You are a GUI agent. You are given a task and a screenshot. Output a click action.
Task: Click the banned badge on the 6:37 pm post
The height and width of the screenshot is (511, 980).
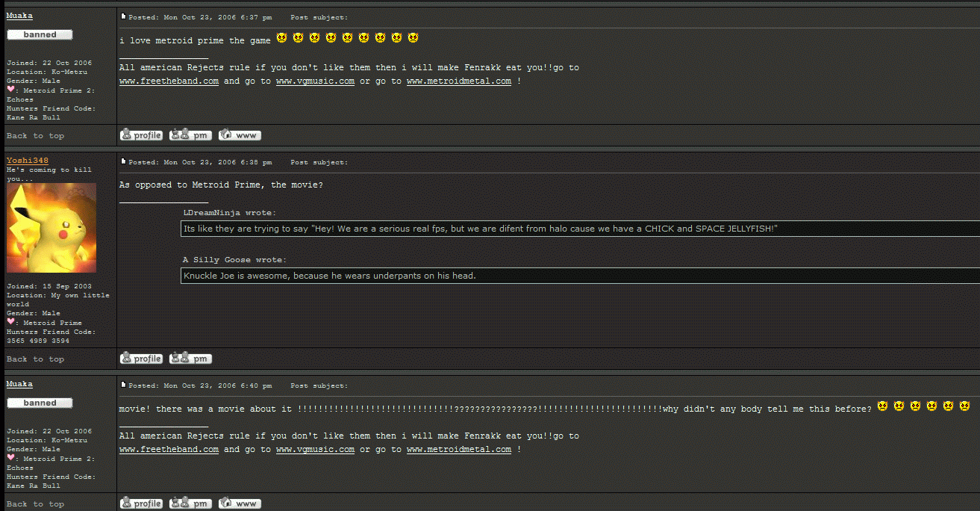40,34
